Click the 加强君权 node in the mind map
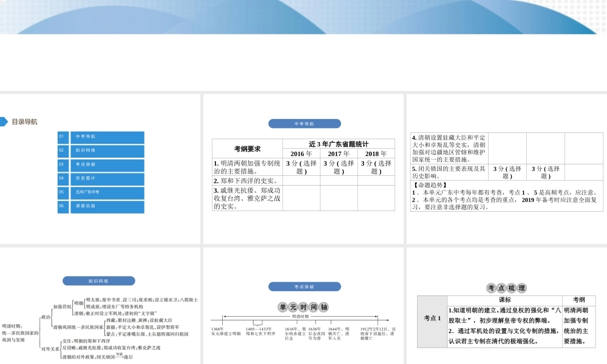The height and width of the screenshot is (364, 607). 63,307
